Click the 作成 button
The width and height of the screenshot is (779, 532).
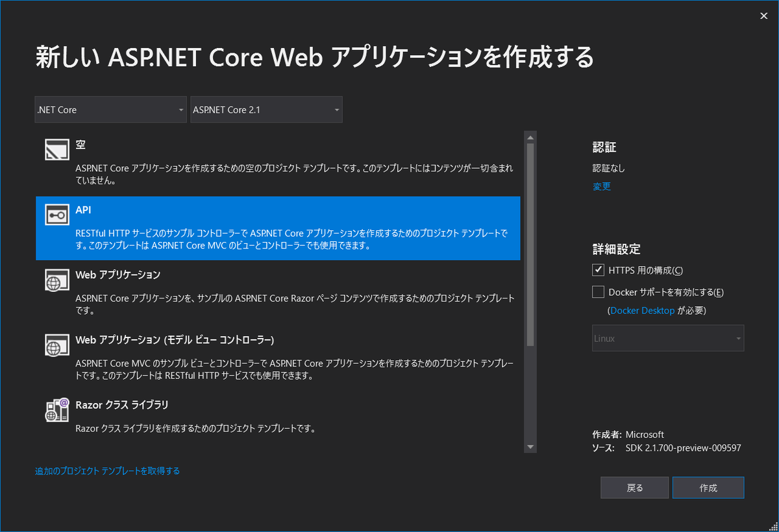[x=708, y=488]
